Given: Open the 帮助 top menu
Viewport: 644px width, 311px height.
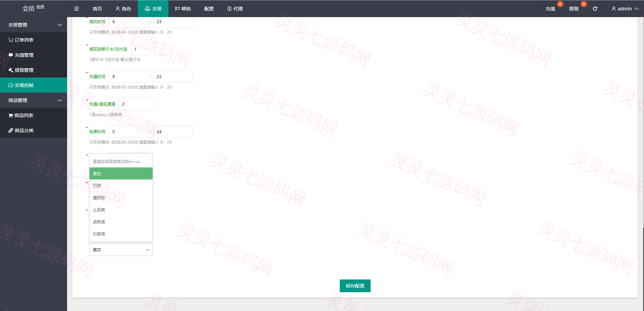Looking at the screenshot, I should click(x=183, y=9).
